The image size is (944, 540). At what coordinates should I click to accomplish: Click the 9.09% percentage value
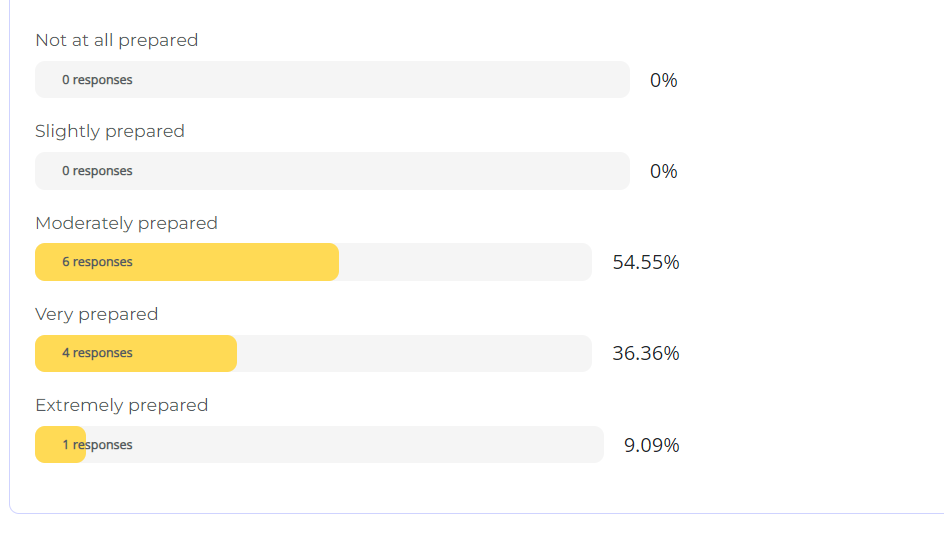652,445
